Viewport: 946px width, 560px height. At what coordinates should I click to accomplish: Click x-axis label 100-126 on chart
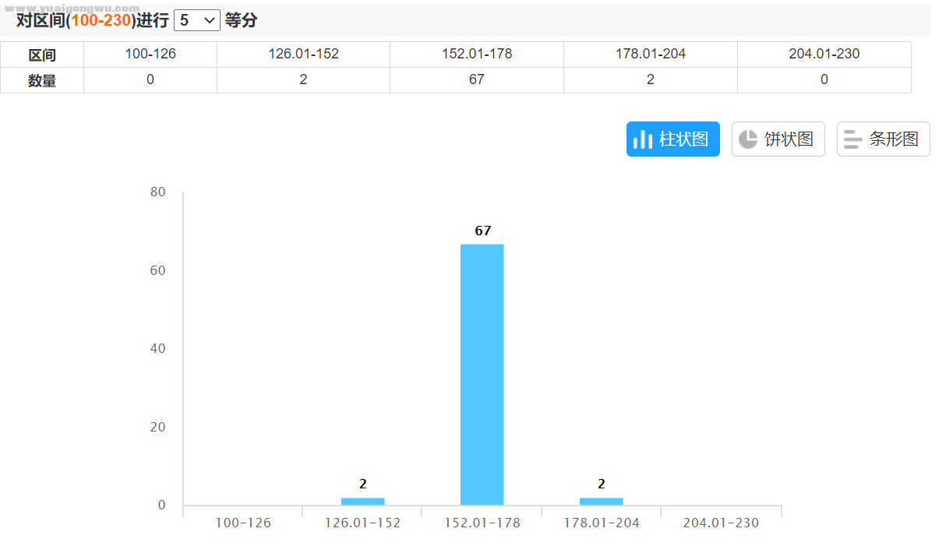(243, 523)
